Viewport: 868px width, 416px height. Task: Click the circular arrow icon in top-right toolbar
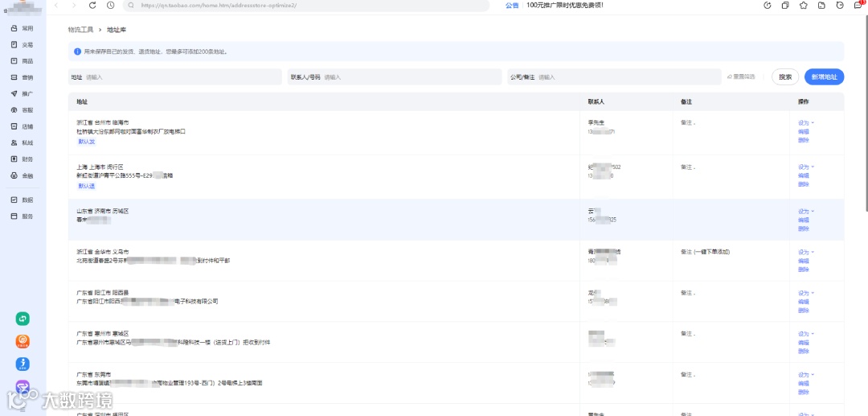[768, 5]
